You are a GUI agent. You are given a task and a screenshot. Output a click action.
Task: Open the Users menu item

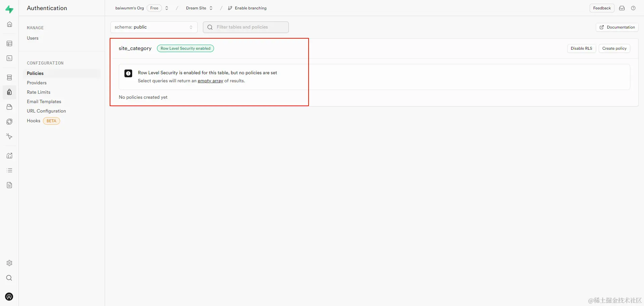click(x=33, y=38)
